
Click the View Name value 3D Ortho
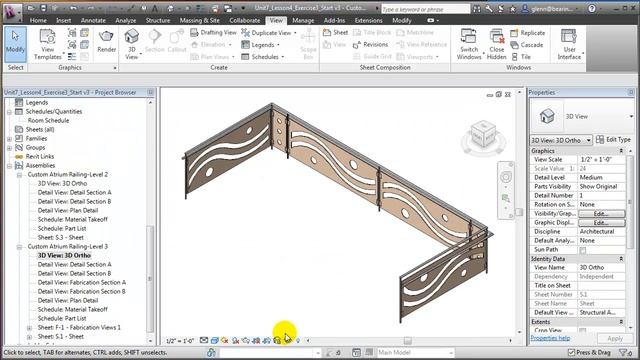point(601,268)
